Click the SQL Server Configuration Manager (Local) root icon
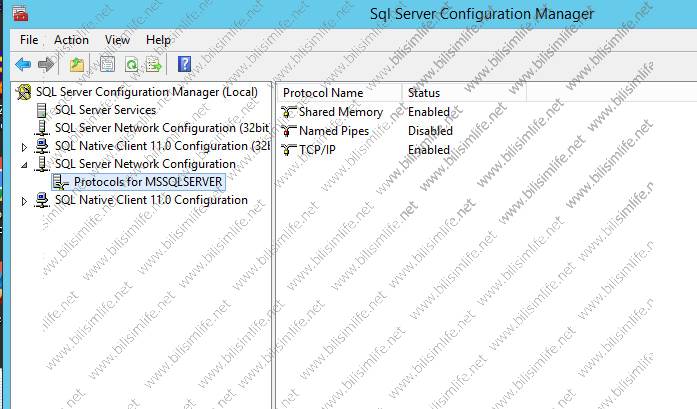Viewport: 697px width, 409px height. coord(24,92)
